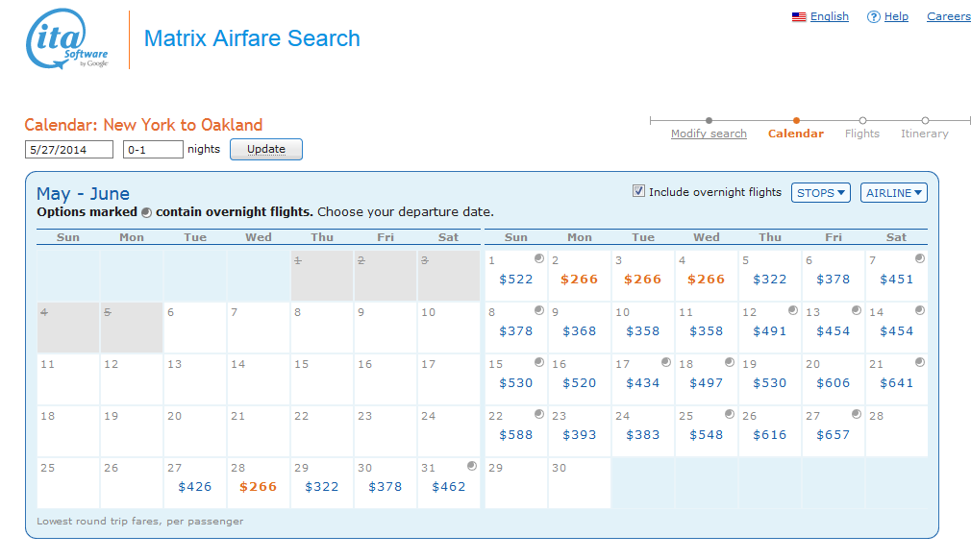
Task: Click overnight flight icon on May 31
Action: coord(471,466)
